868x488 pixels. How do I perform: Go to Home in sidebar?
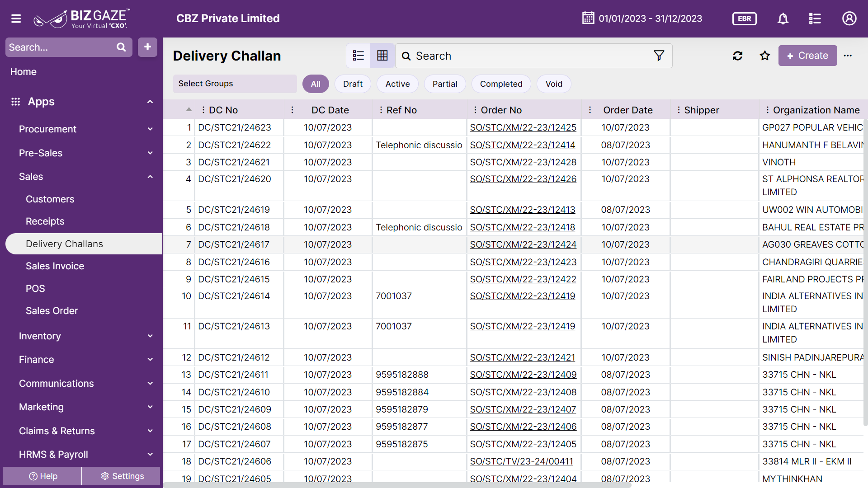pos(24,72)
